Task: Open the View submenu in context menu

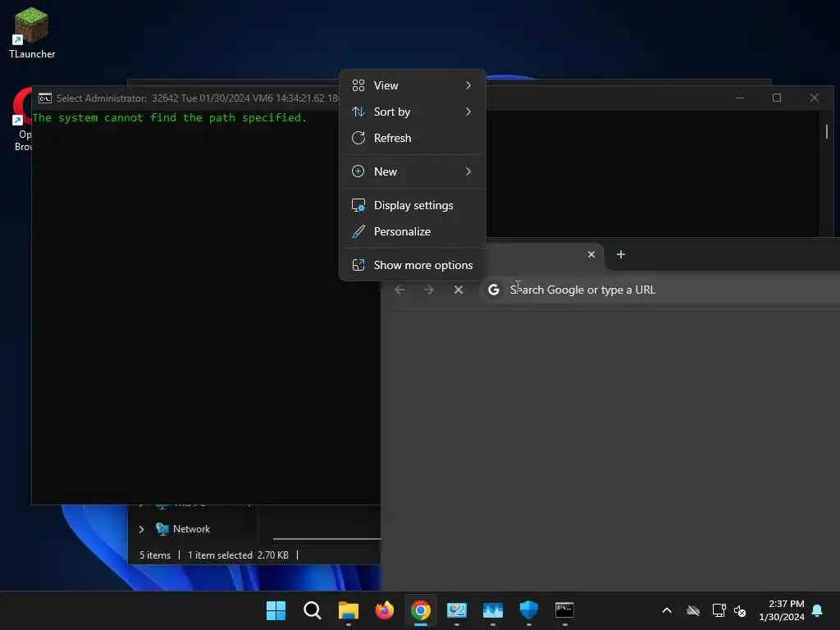Action: click(x=412, y=85)
